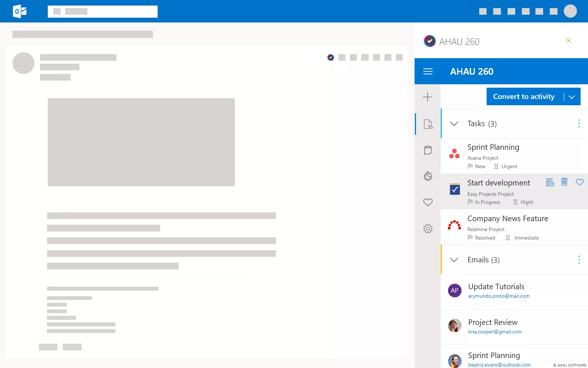Open settings gear in AHAU sidebar
Viewport: 588px width, 368px height.
click(x=428, y=229)
